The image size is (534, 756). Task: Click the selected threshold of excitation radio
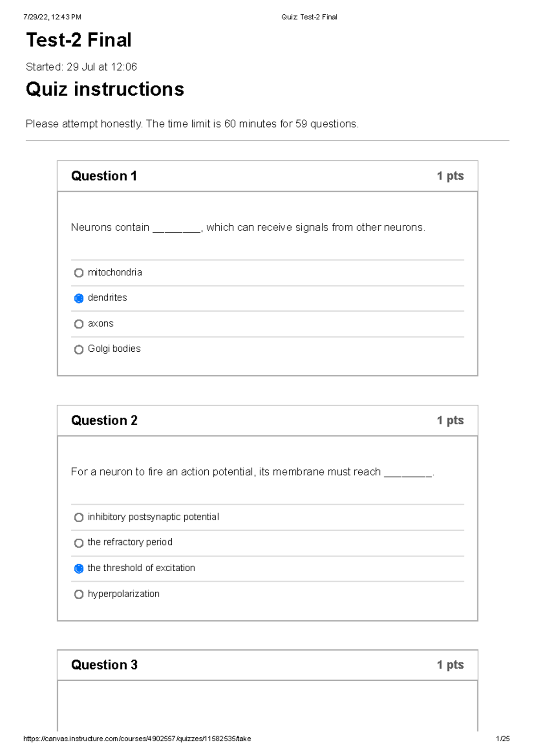[79, 569]
